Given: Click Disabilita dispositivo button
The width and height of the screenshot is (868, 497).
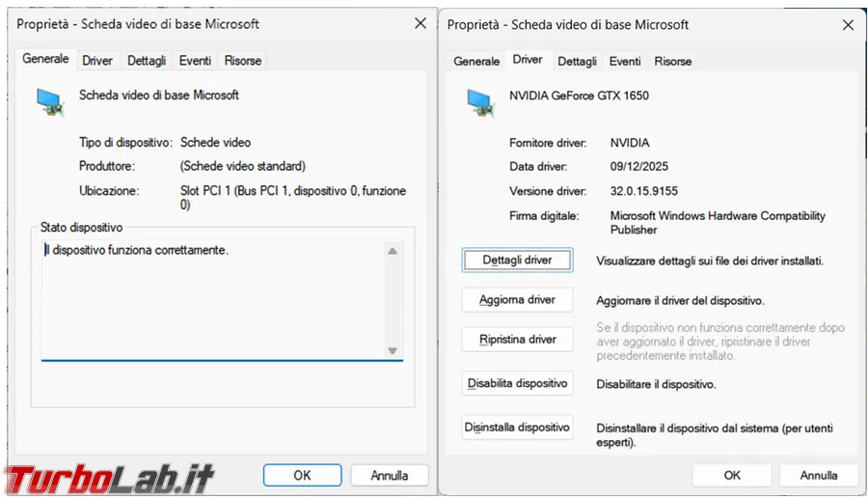Looking at the screenshot, I should pos(517,383).
